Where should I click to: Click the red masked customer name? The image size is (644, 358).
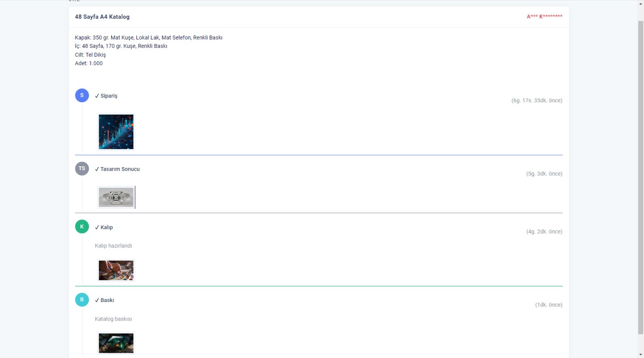tap(544, 17)
